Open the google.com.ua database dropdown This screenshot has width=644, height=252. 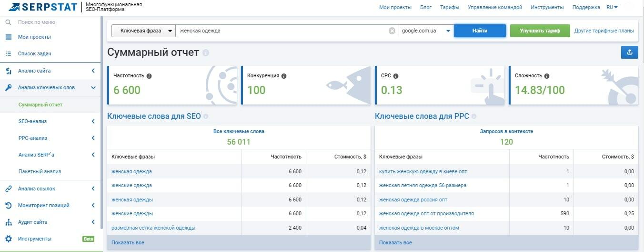tap(426, 31)
